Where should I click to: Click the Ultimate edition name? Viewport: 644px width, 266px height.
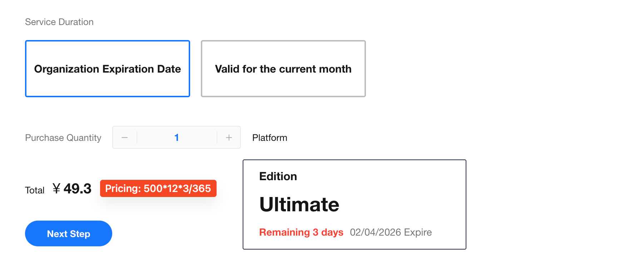tap(299, 205)
